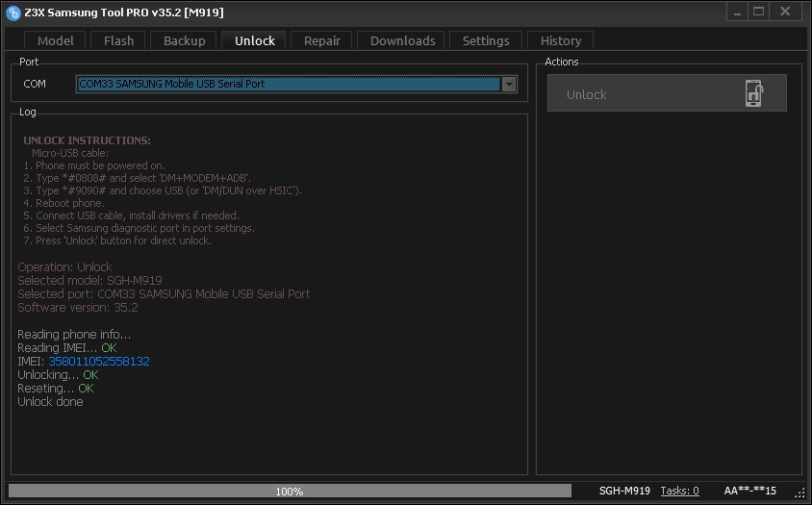The height and width of the screenshot is (505, 812).
Task: View the History tab
Action: pyautogui.click(x=560, y=41)
